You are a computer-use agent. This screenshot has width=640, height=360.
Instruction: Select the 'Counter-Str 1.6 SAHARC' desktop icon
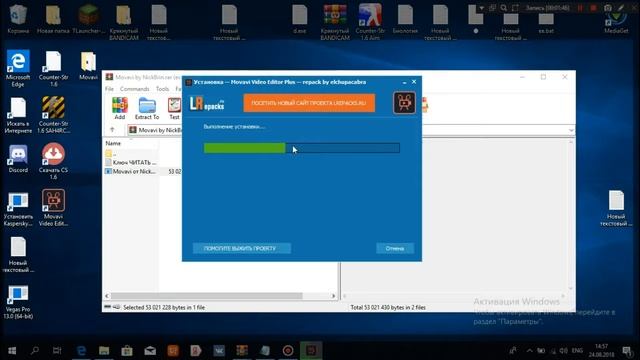click(53, 115)
